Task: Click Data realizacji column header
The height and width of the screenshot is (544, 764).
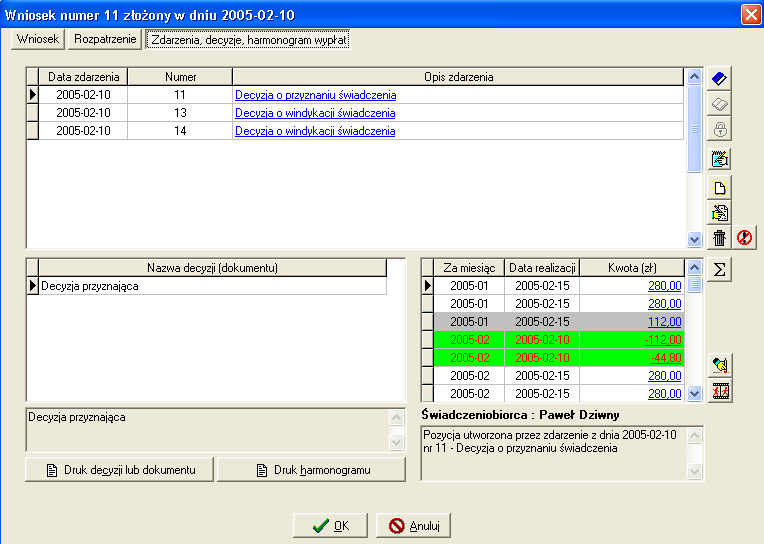Action: coord(542,268)
